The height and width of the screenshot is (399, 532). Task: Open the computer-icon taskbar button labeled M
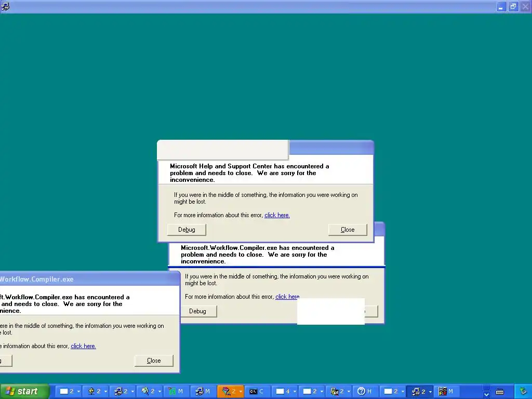[203, 392]
